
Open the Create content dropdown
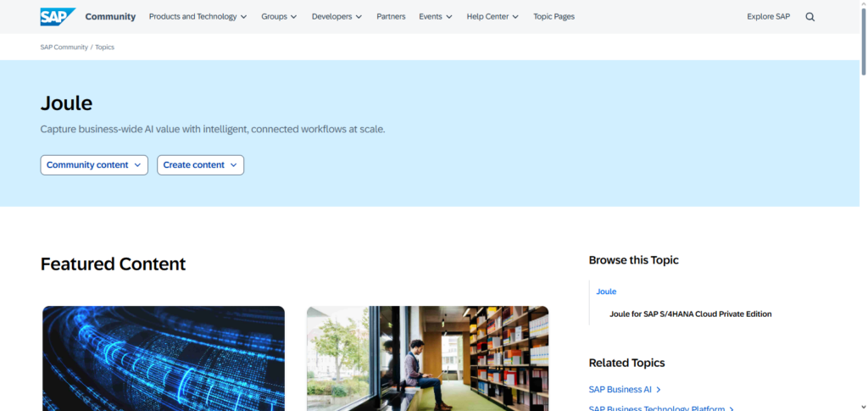click(x=200, y=165)
